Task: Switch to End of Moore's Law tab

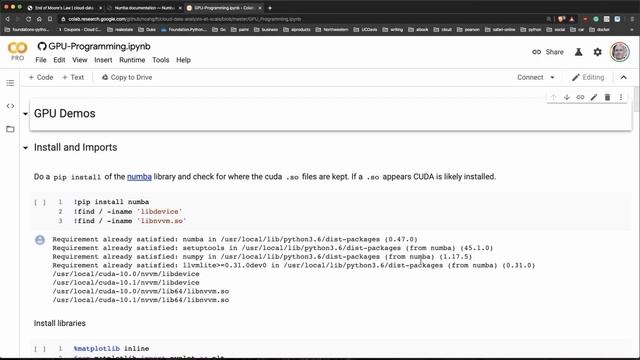Action: tap(64, 8)
